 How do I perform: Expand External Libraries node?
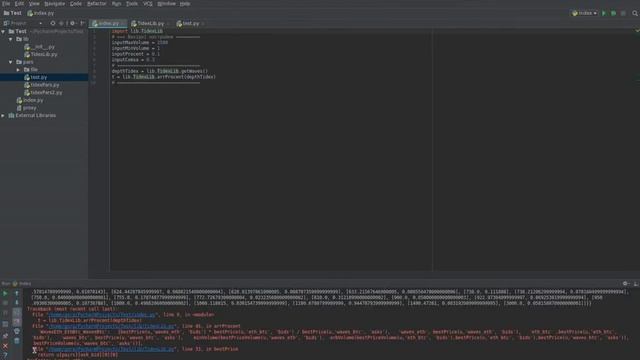pos(3,116)
